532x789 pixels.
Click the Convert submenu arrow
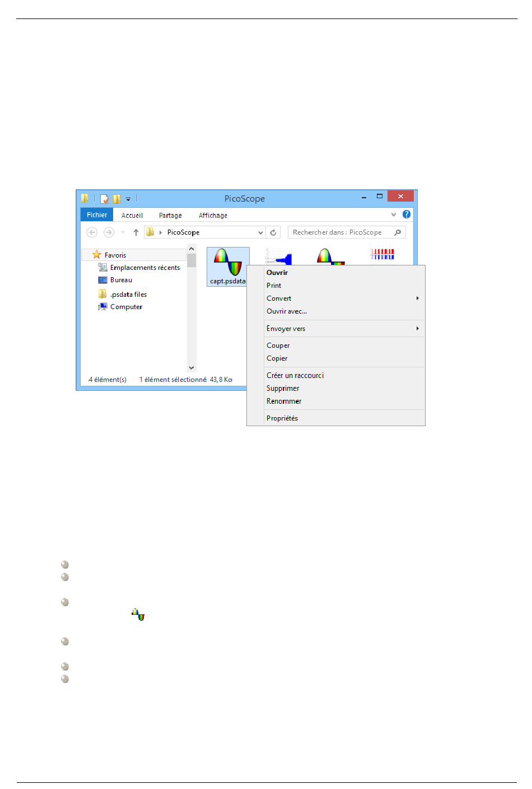pos(418,298)
